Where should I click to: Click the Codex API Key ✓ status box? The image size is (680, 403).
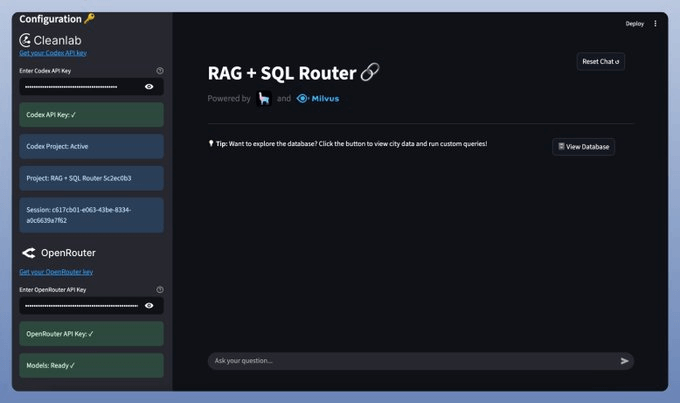tap(92, 115)
